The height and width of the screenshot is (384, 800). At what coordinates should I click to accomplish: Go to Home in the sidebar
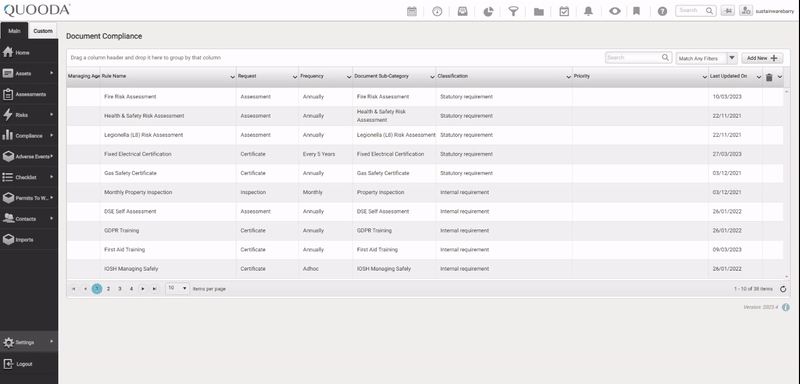[x=29, y=53]
